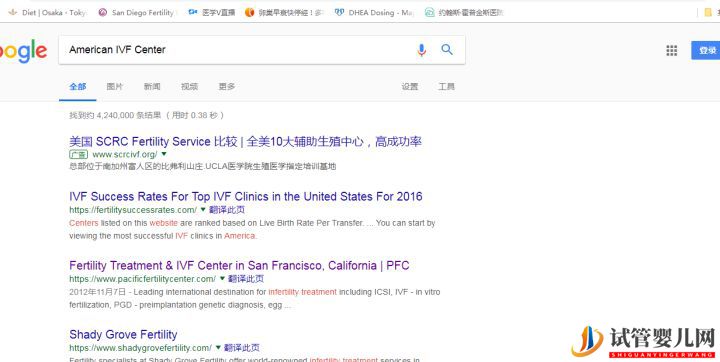The width and height of the screenshot is (720, 362).
Task: Open the 设置 settings menu
Action: pyautogui.click(x=410, y=86)
